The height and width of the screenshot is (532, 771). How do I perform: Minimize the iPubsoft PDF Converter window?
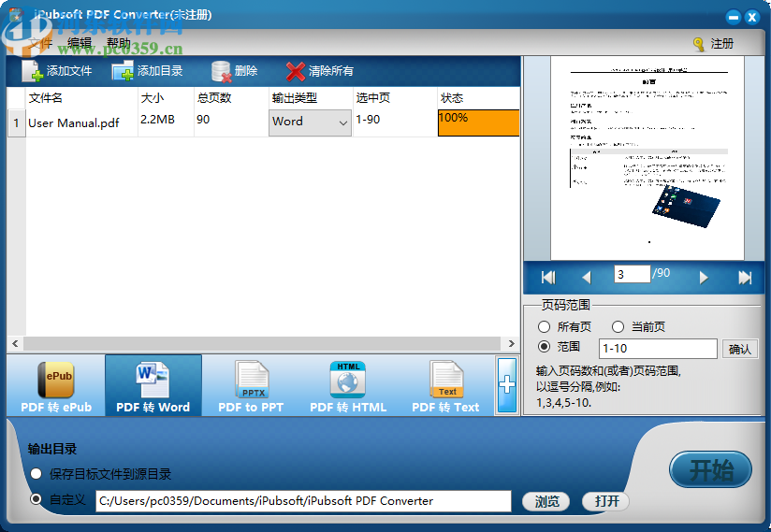[x=734, y=17]
